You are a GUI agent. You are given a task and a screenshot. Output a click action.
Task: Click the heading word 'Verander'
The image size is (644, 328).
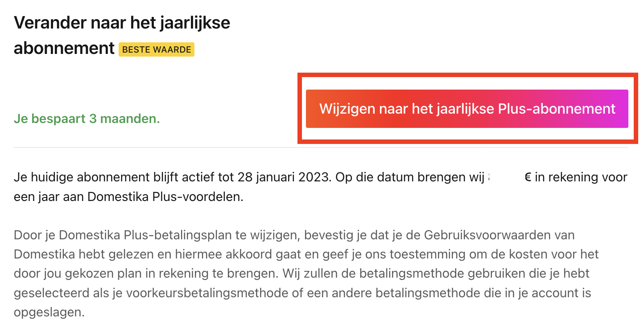[x=48, y=22]
